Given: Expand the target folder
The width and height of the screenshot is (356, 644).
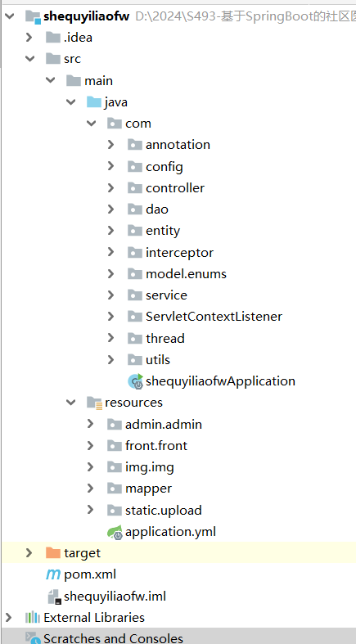Looking at the screenshot, I should coord(29,553).
